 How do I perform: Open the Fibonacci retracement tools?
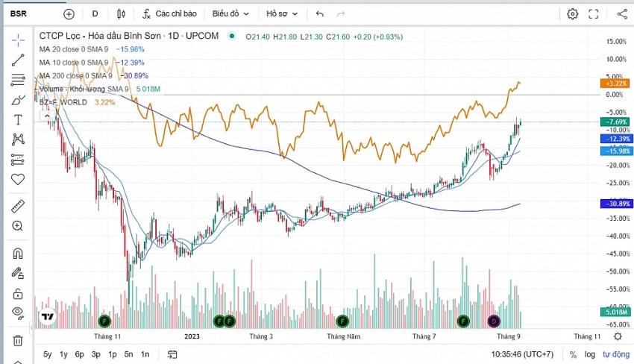click(x=18, y=80)
